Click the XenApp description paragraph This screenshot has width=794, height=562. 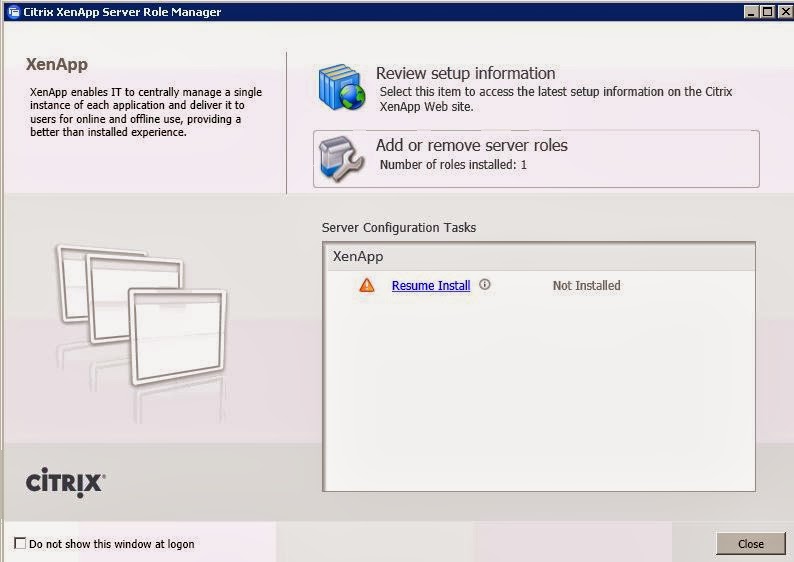[146, 112]
